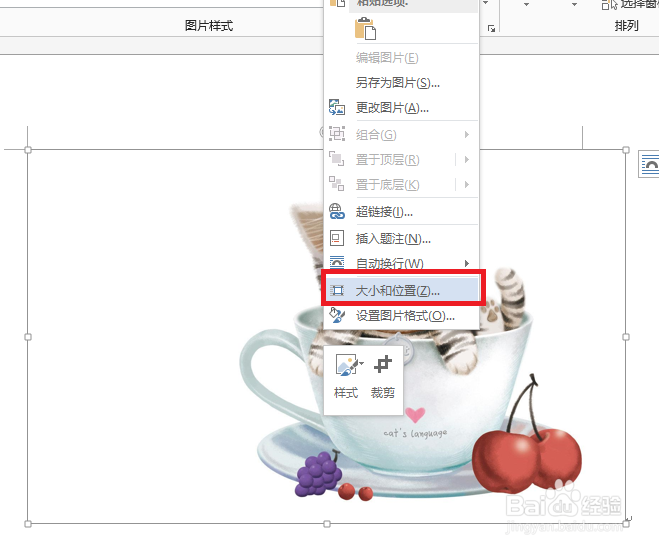Click the Size and Position icon
659x549 pixels.
click(x=337, y=290)
